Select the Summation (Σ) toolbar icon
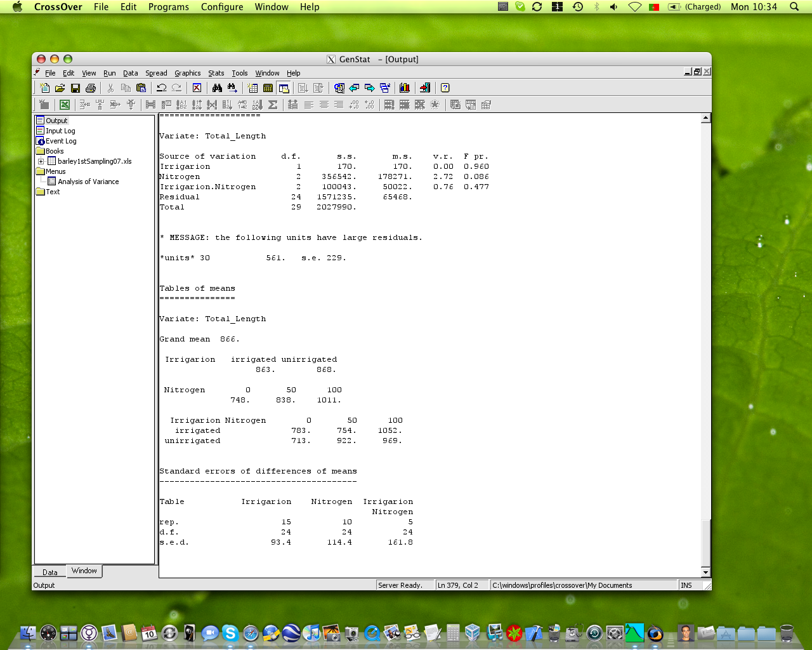Viewport: 812px width, 650px height. coord(272,105)
